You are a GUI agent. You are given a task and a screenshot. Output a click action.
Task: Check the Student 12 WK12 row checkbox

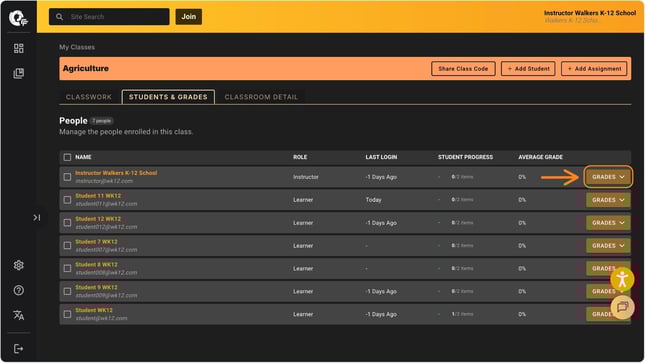[x=67, y=223]
